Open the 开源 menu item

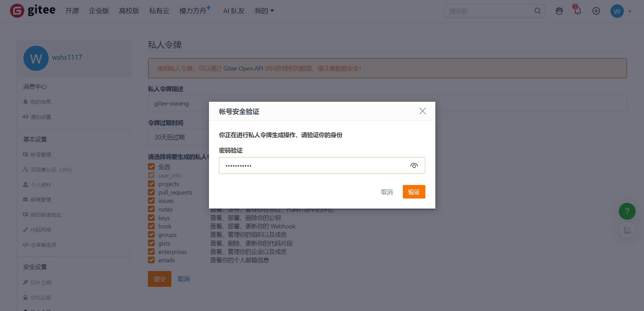(72, 11)
